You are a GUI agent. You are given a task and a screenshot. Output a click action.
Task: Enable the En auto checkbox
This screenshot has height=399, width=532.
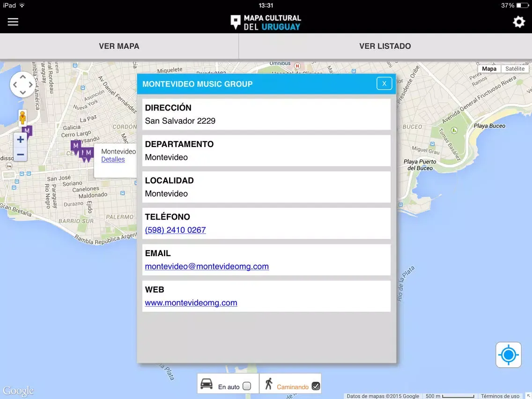click(247, 386)
